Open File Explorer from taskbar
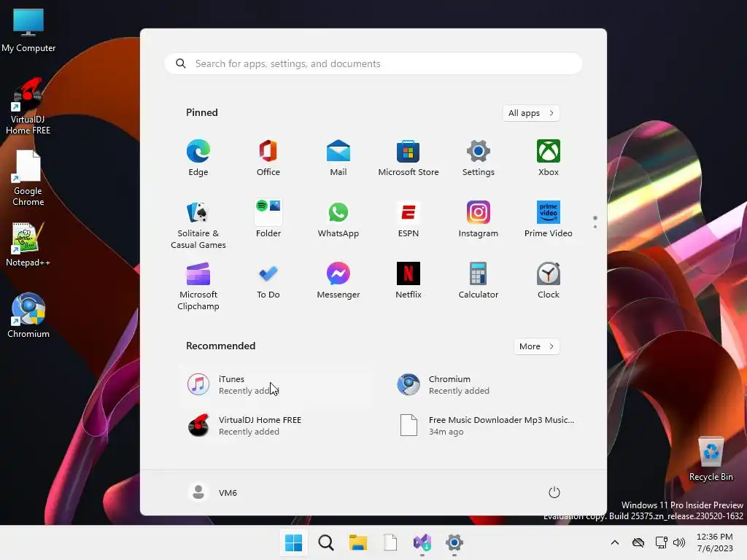The width and height of the screenshot is (747, 560). [357, 542]
